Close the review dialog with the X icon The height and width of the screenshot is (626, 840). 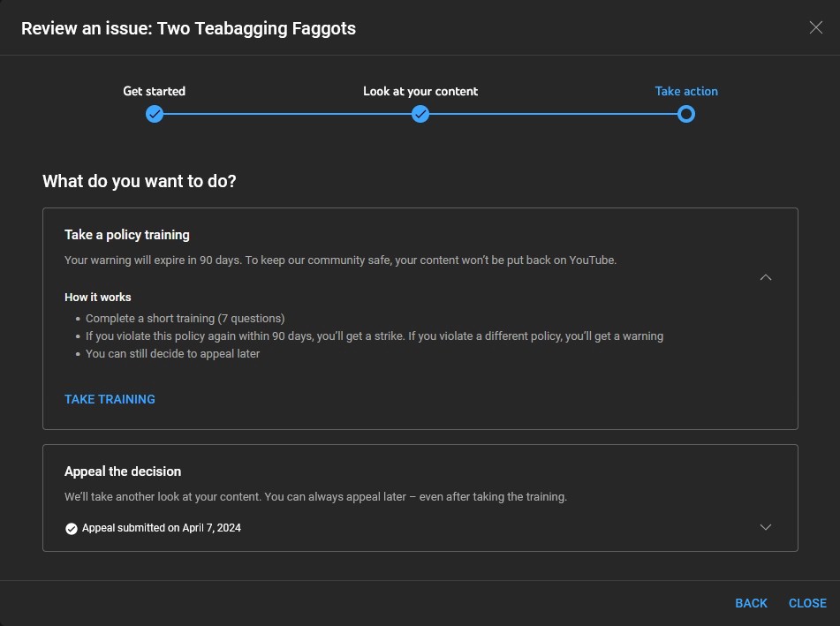click(x=815, y=27)
